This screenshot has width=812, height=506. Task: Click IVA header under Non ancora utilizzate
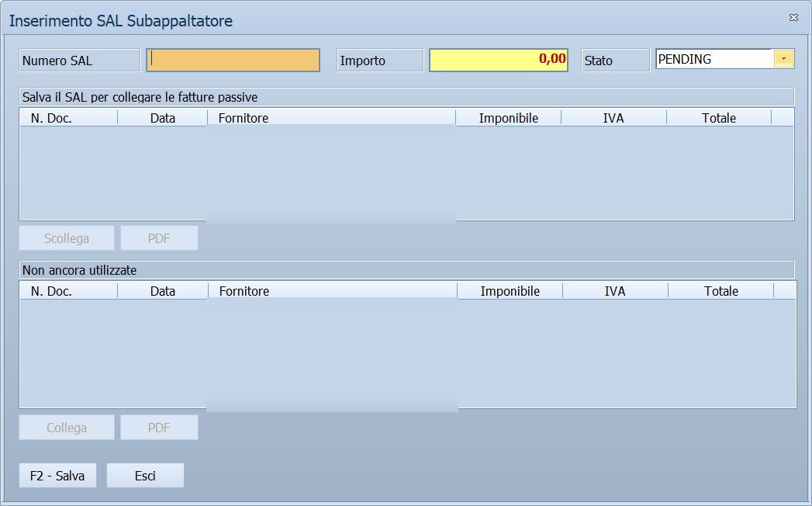[x=615, y=291]
